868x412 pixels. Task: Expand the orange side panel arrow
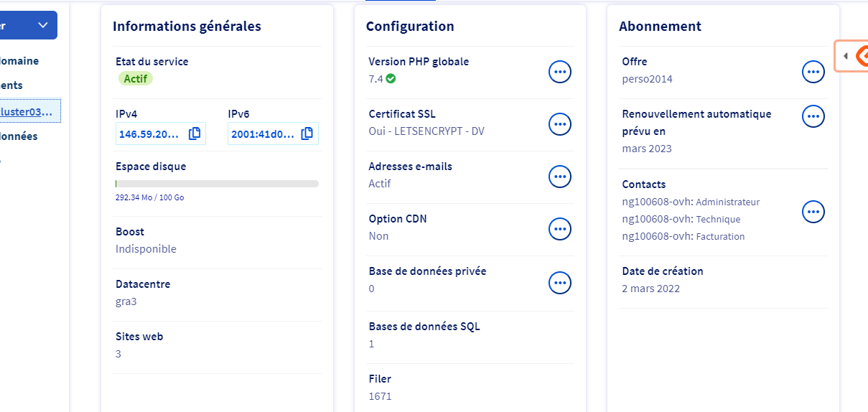[846, 56]
